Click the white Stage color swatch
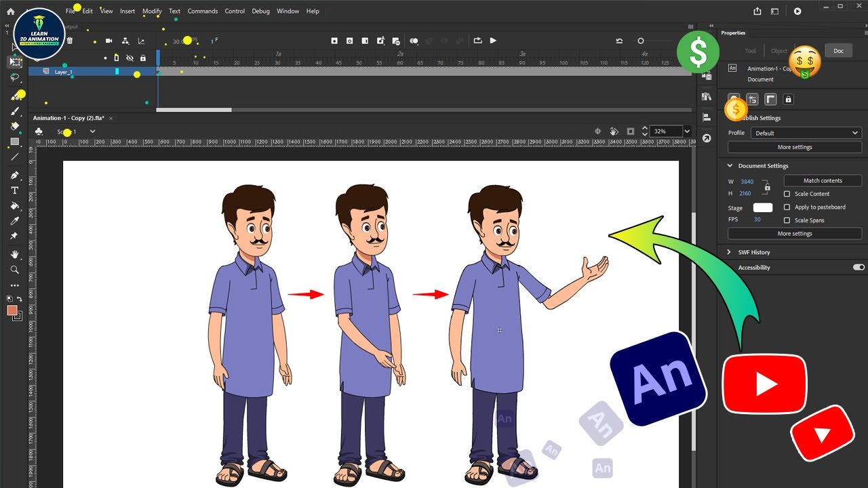 [763, 207]
